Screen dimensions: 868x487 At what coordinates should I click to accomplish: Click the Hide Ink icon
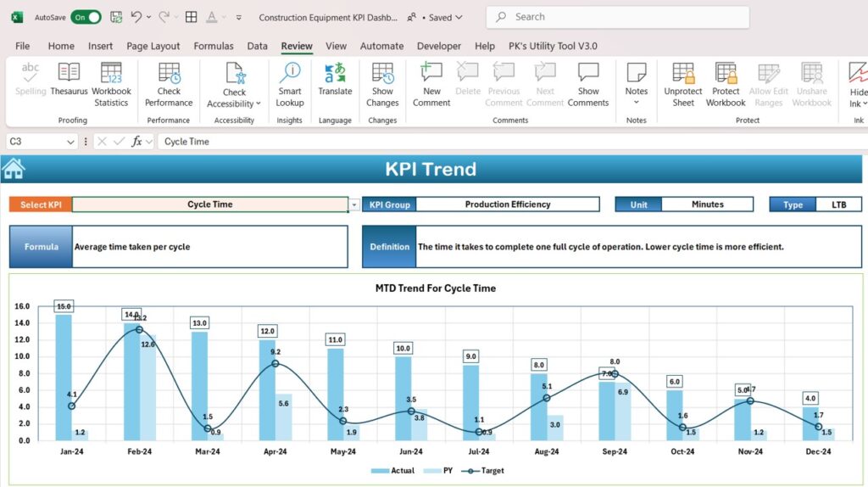[x=858, y=73]
